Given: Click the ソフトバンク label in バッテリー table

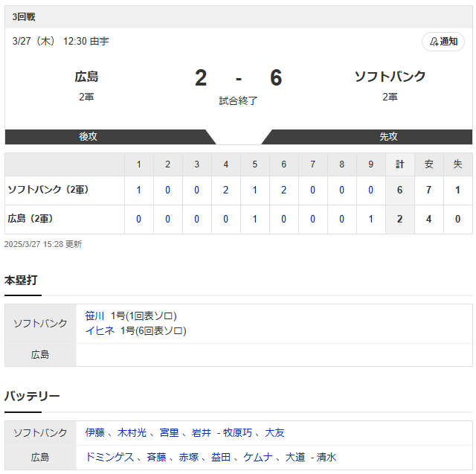Looking at the screenshot, I should click(40, 433).
